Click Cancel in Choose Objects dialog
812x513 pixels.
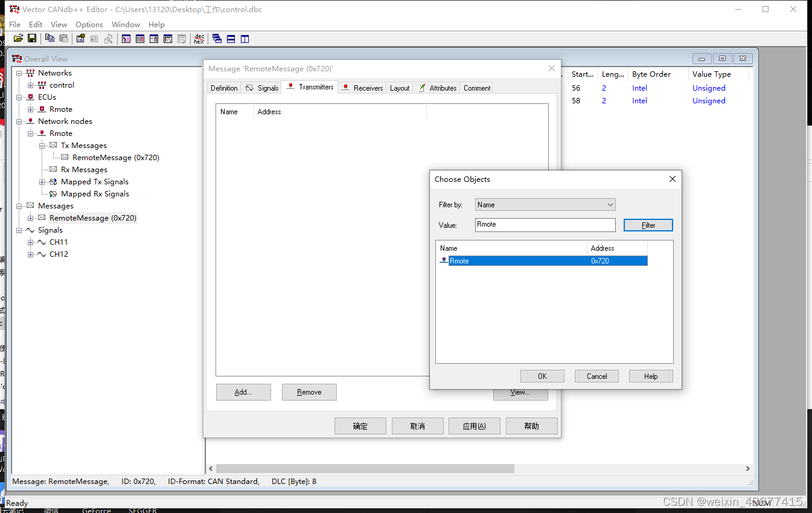(x=596, y=376)
